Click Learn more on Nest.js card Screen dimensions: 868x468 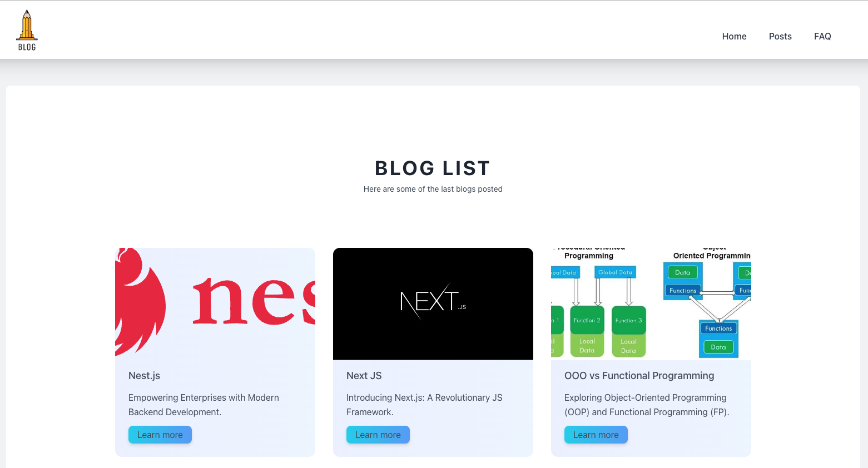160,435
